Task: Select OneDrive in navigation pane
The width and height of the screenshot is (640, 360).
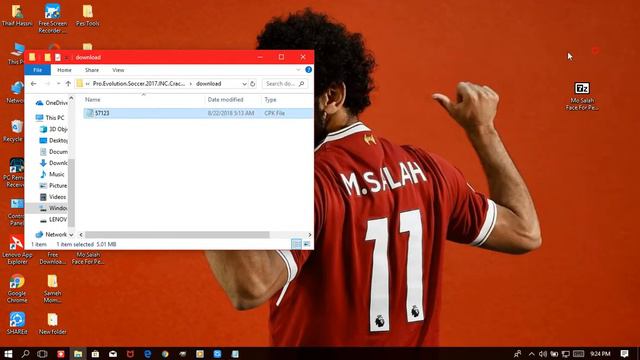Action: click(51, 103)
